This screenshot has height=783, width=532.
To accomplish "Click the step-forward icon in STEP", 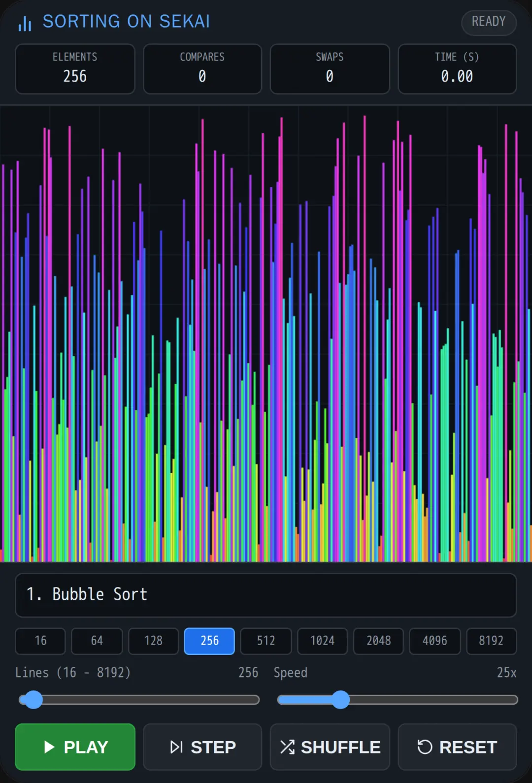I will coord(176,747).
